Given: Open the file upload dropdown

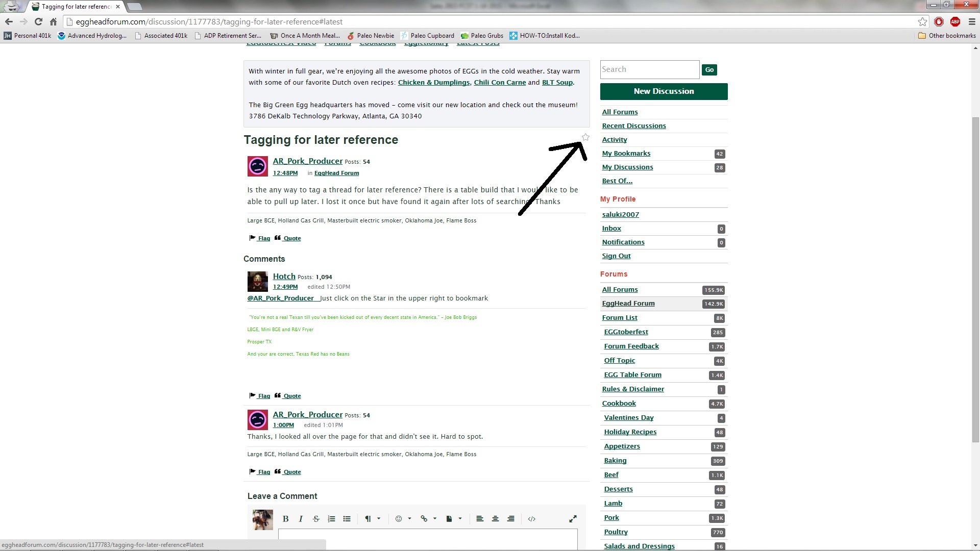Looking at the screenshot, I should [x=454, y=519].
